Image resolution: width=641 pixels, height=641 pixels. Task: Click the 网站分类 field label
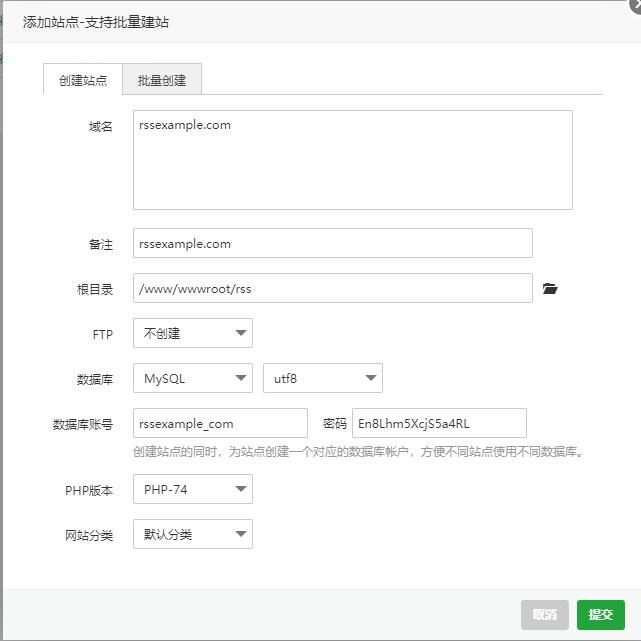(x=89, y=535)
